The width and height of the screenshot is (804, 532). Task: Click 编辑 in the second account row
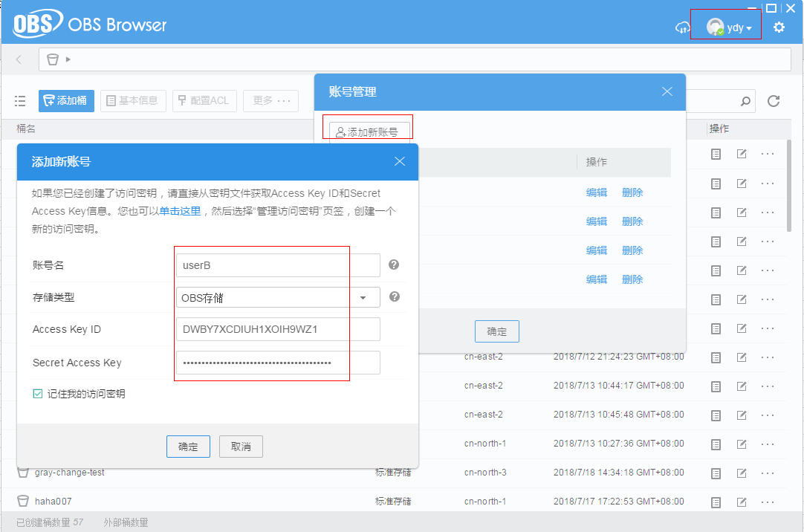click(597, 221)
